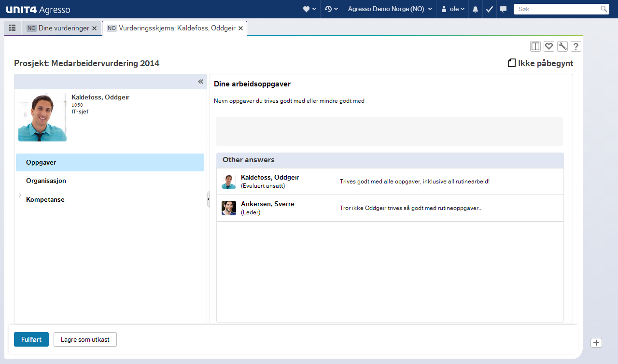Click the IT-sjef job title

tap(80, 112)
